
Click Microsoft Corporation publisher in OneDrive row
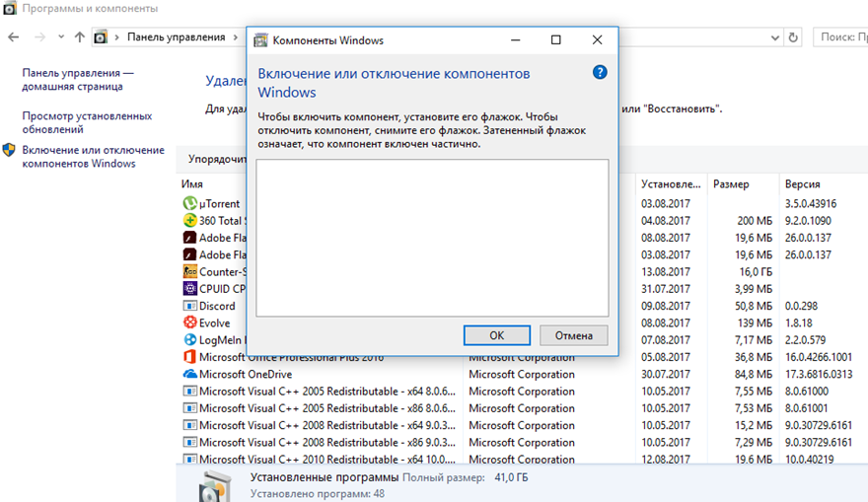click(x=522, y=374)
